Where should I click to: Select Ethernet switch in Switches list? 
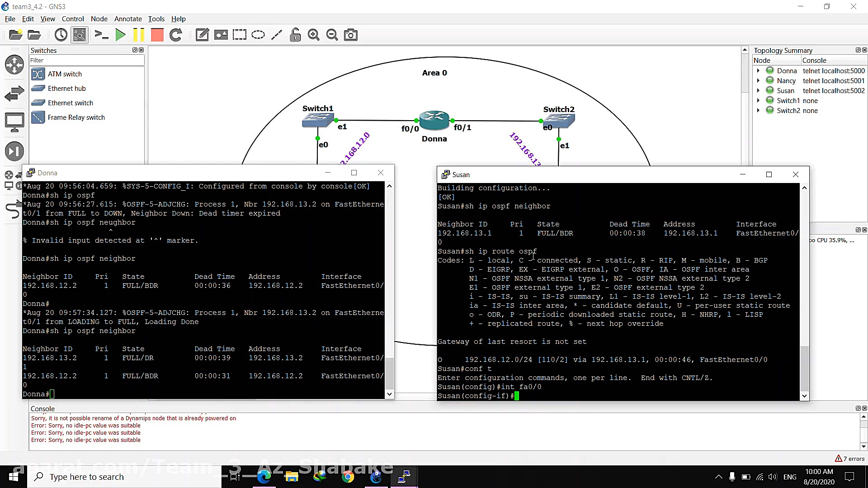point(70,103)
